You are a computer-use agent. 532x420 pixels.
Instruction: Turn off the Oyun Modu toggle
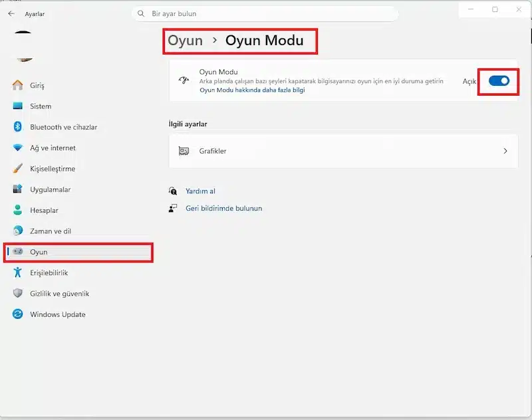[499, 80]
